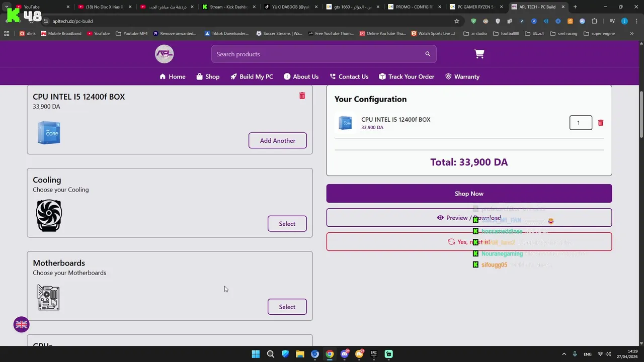This screenshot has height=362, width=644.
Task: Click the search magnifier icon
Action: click(x=428, y=54)
